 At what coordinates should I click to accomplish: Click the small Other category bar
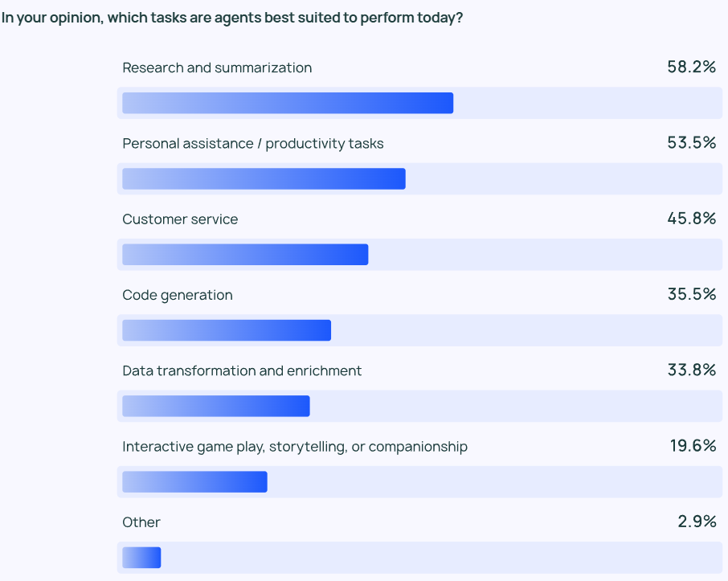141,558
